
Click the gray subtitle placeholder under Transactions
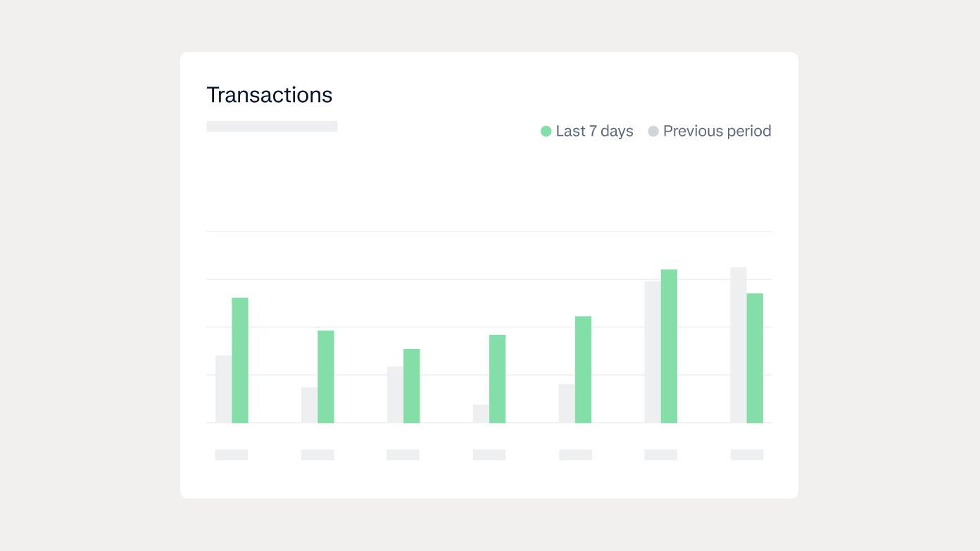pos(272,127)
